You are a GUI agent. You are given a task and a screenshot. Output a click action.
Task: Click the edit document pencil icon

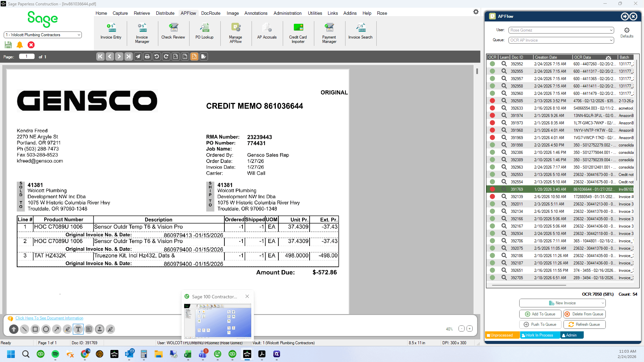pos(204,57)
